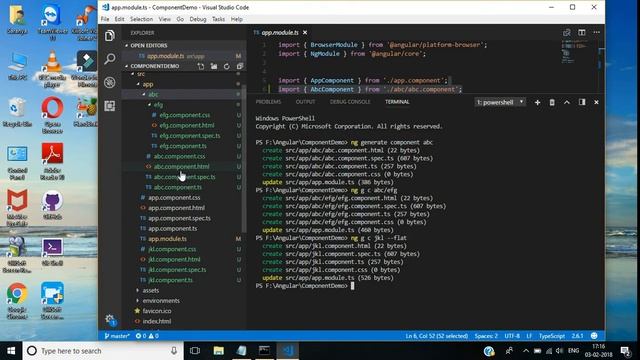The height and width of the screenshot is (360, 640).
Task: Kill terminal with trash icon
Action: click(552, 102)
